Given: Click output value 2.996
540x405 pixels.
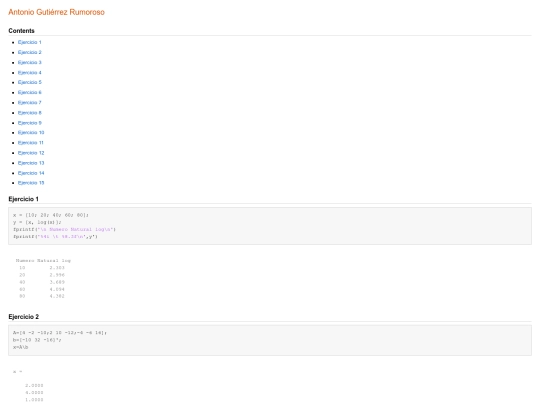Looking at the screenshot, I should [57, 275].
